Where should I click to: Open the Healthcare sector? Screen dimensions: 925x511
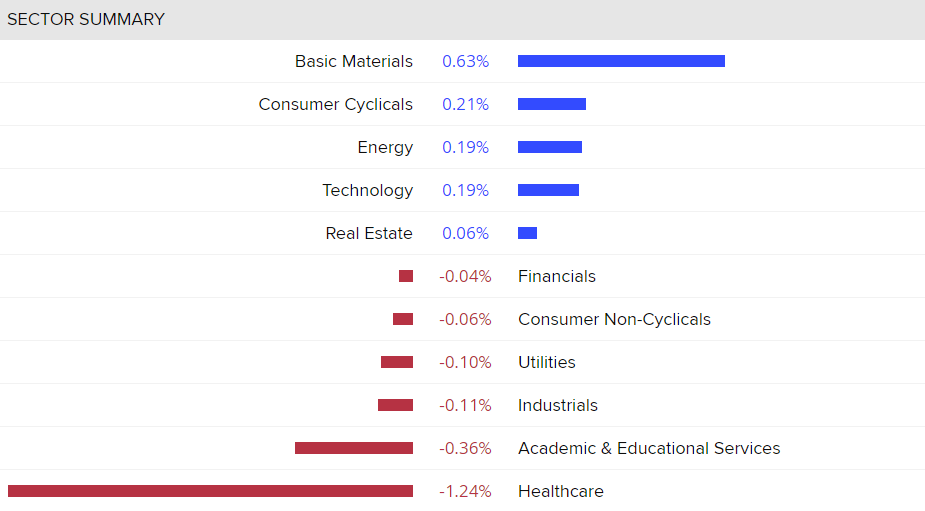click(x=560, y=491)
